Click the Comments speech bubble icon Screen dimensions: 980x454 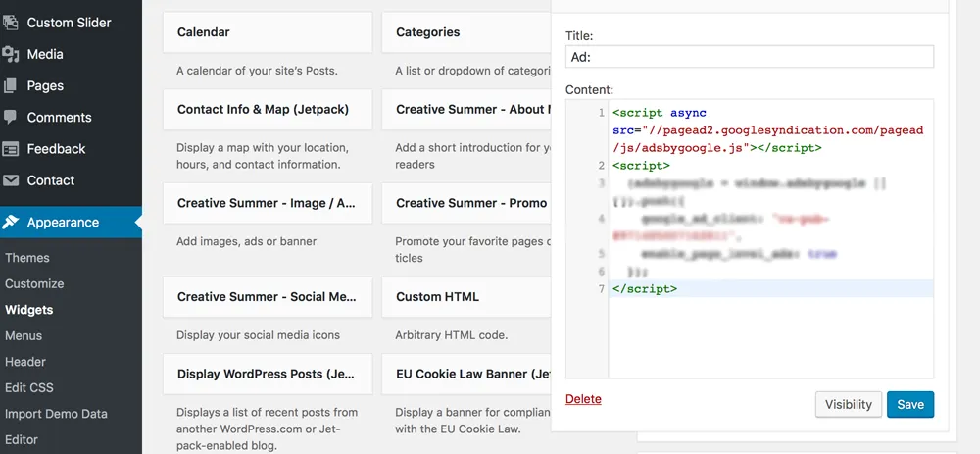point(10,117)
